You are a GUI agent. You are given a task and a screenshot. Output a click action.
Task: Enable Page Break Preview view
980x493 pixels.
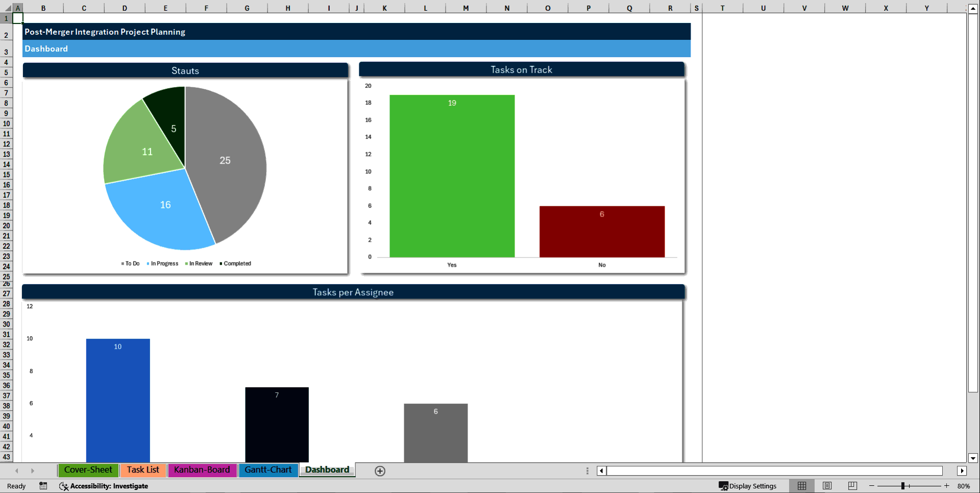point(852,486)
